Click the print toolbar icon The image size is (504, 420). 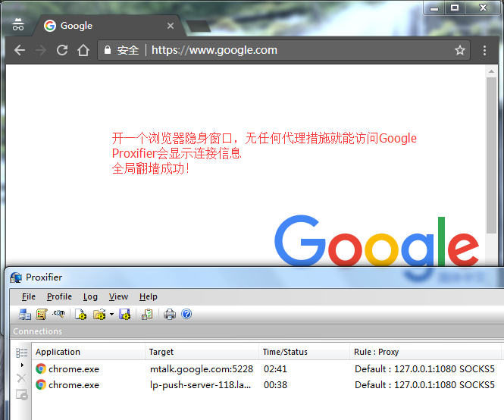[170, 314]
